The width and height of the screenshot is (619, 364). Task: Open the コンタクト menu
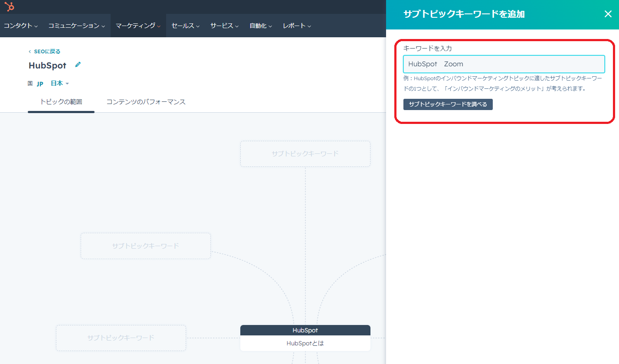21,26
